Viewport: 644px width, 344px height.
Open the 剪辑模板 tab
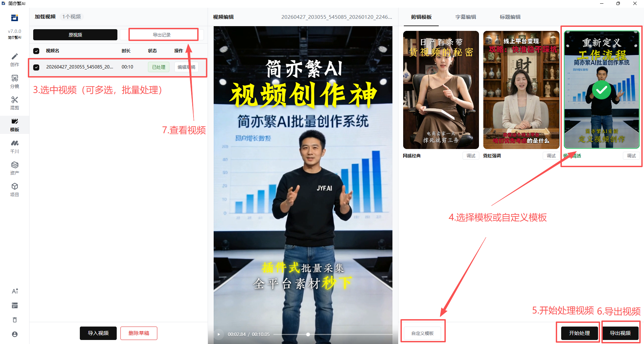tap(421, 17)
